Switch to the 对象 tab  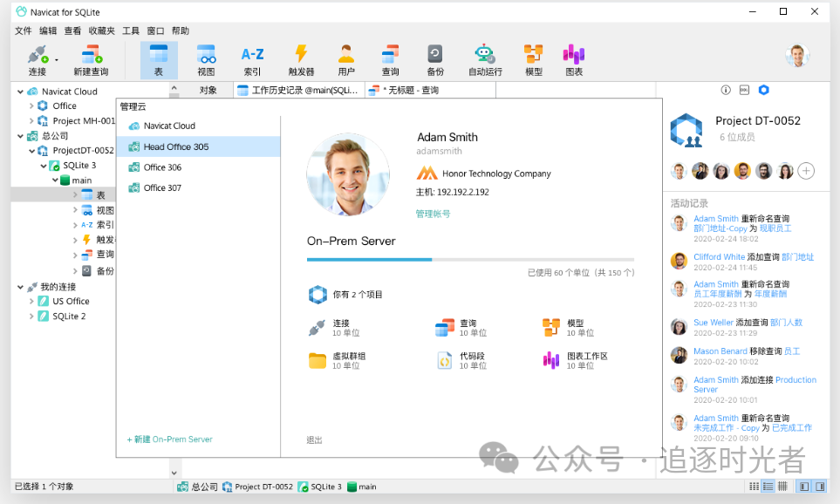coord(208,91)
